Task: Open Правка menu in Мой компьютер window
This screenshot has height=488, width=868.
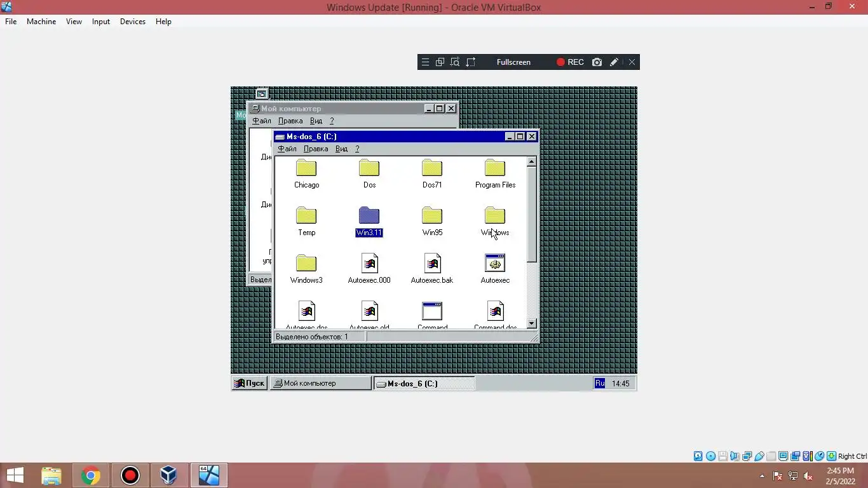Action: [290, 121]
